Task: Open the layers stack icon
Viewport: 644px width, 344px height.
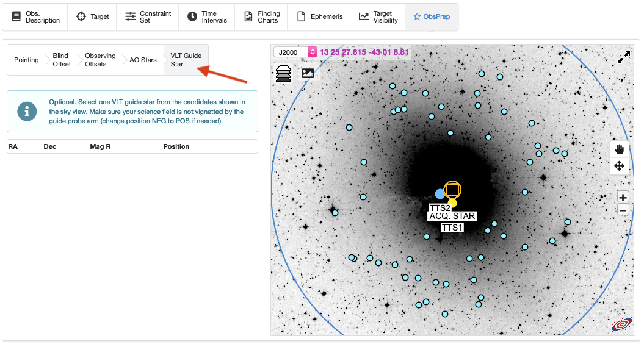Action: point(283,73)
